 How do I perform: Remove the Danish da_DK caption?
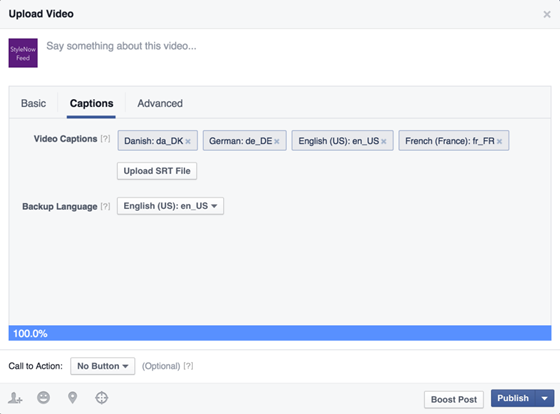pos(188,141)
